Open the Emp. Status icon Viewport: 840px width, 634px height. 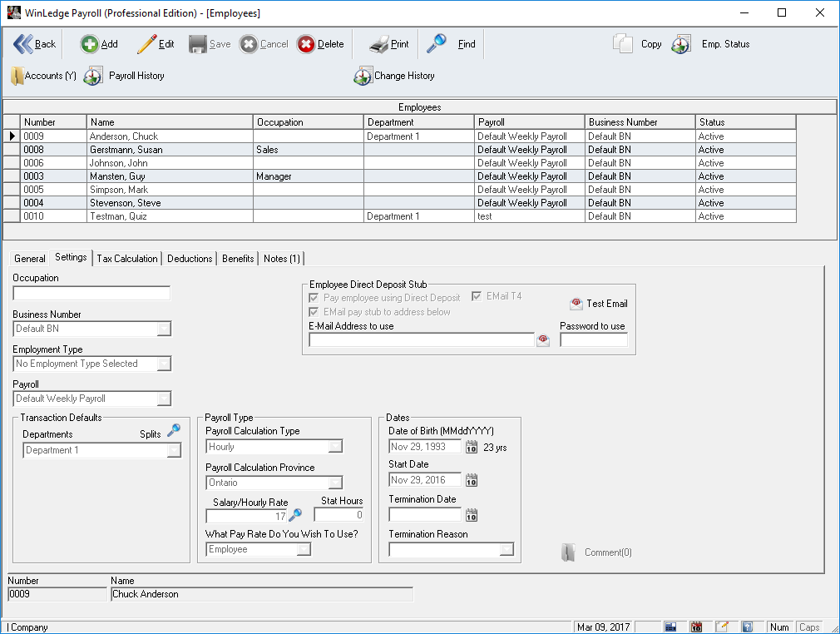681,44
